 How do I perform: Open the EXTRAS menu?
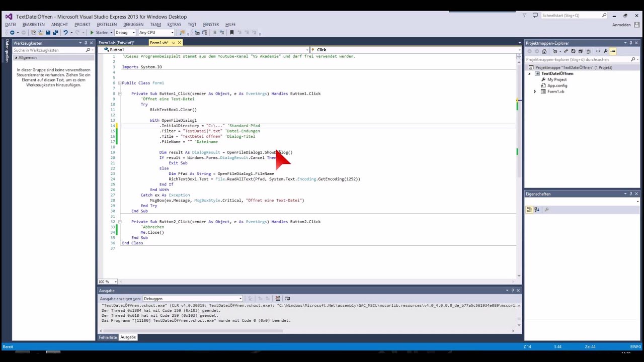click(174, 24)
